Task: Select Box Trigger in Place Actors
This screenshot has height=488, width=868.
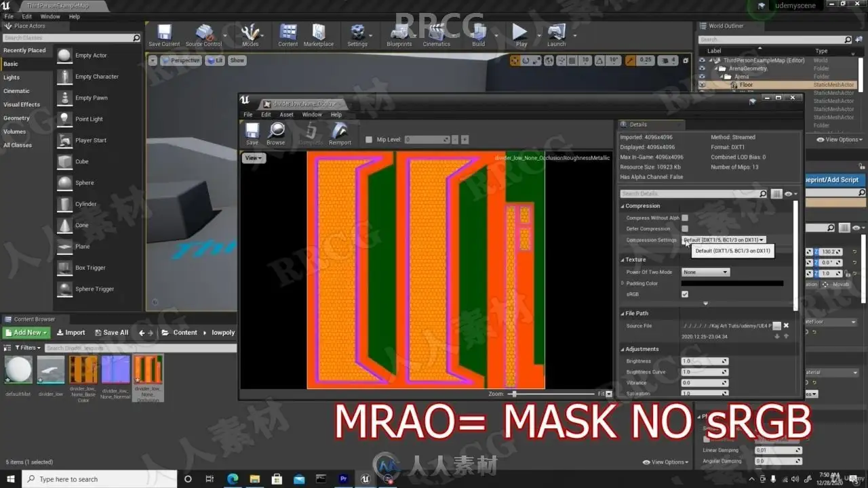Action: [x=90, y=268]
